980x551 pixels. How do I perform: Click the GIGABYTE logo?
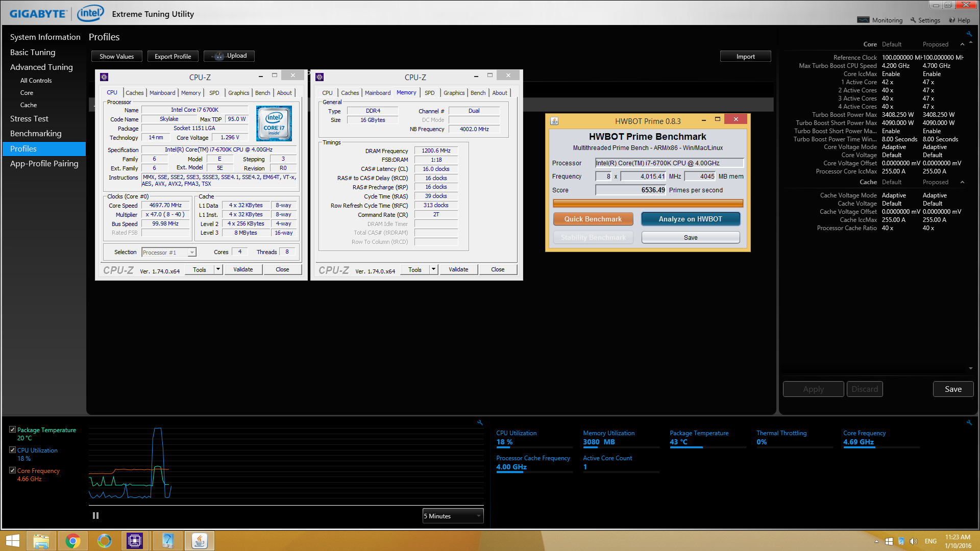click(39, 14)
